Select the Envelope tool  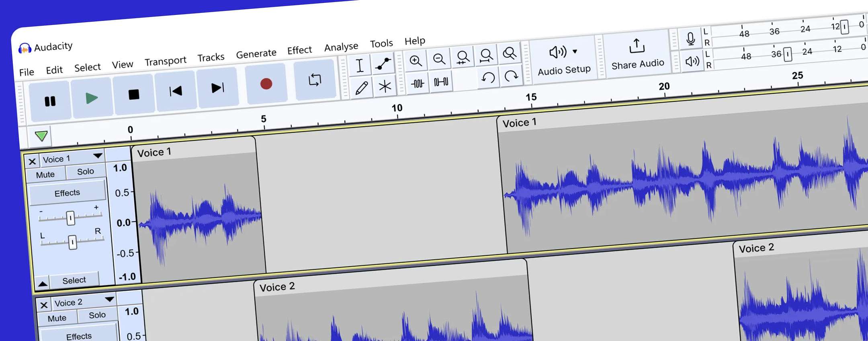click(383, 64)
